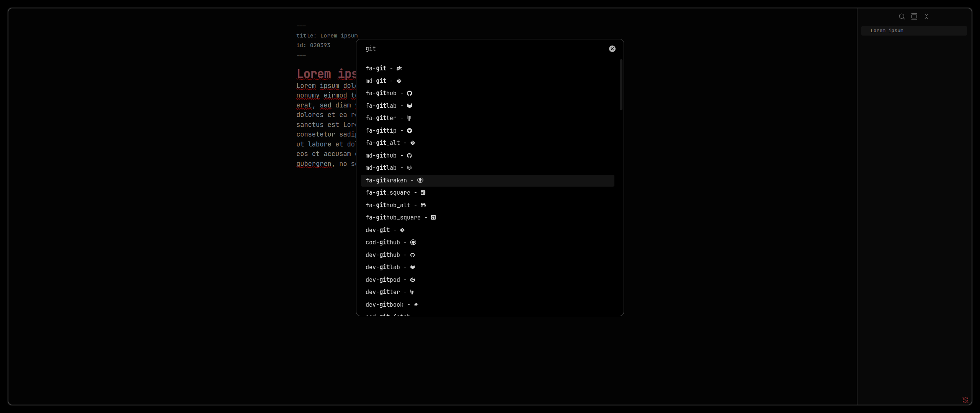Choose md-git from the suggestions

pos(384,81)
